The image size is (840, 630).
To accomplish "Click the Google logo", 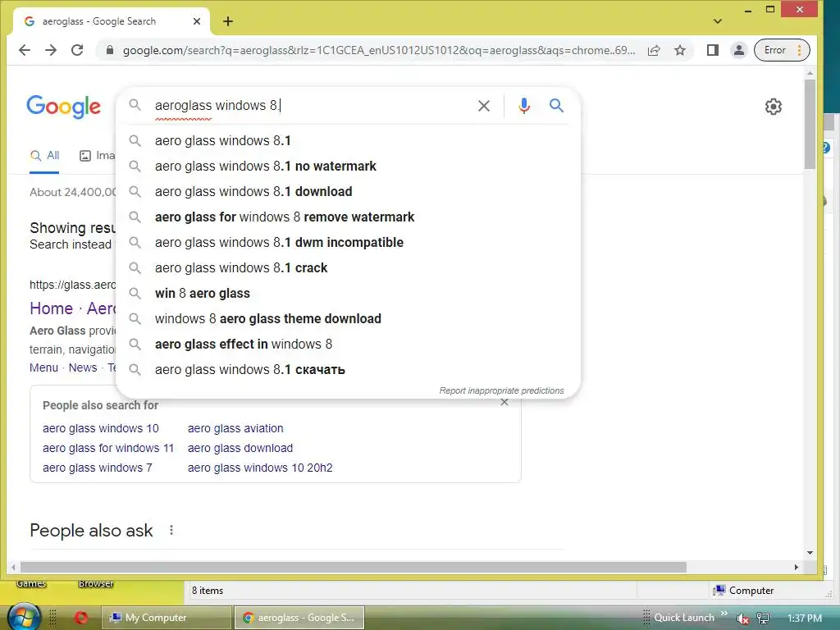I will pos(63,107).
